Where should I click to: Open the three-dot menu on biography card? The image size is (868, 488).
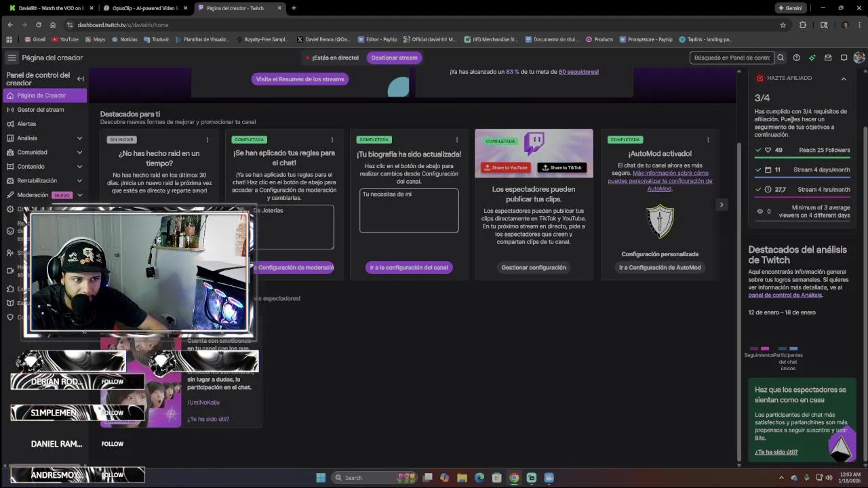[x=457, y=140]
